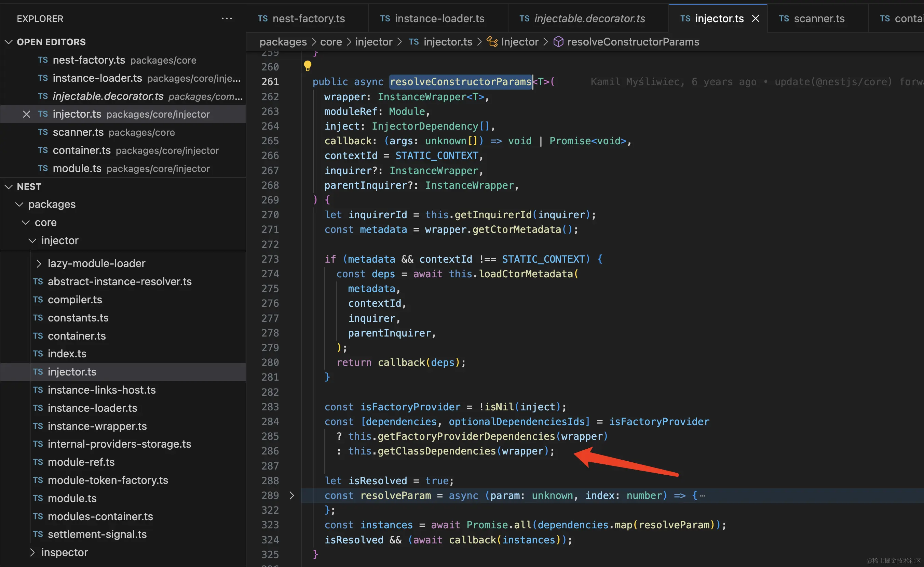Click line number 261 in gutter

click(x=270, y=81)
